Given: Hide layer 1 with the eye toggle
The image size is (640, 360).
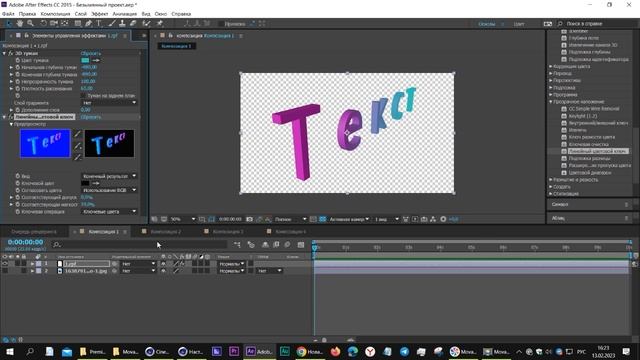Looking at the screenshot, I should point(5,264).
